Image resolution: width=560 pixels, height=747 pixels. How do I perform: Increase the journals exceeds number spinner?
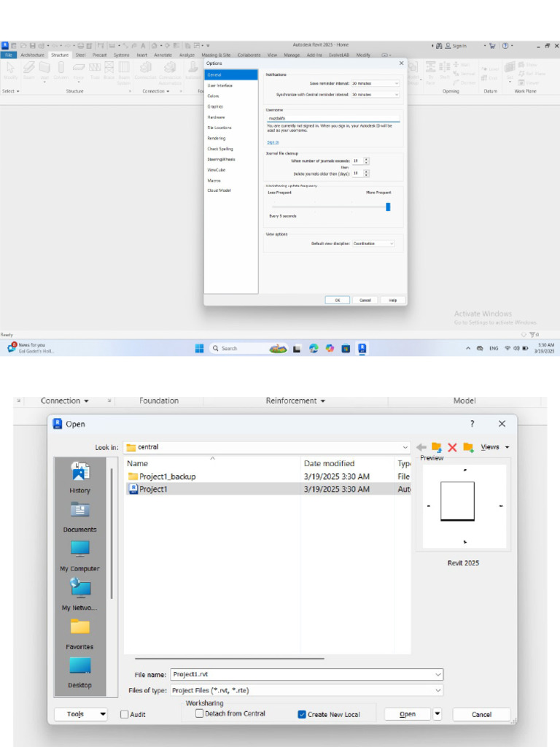coord(366,159)
